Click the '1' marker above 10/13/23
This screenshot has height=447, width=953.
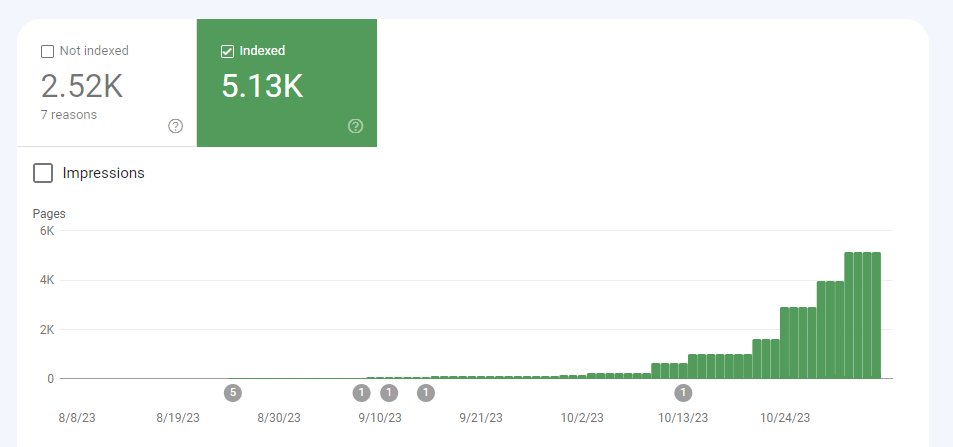point(683,393)
